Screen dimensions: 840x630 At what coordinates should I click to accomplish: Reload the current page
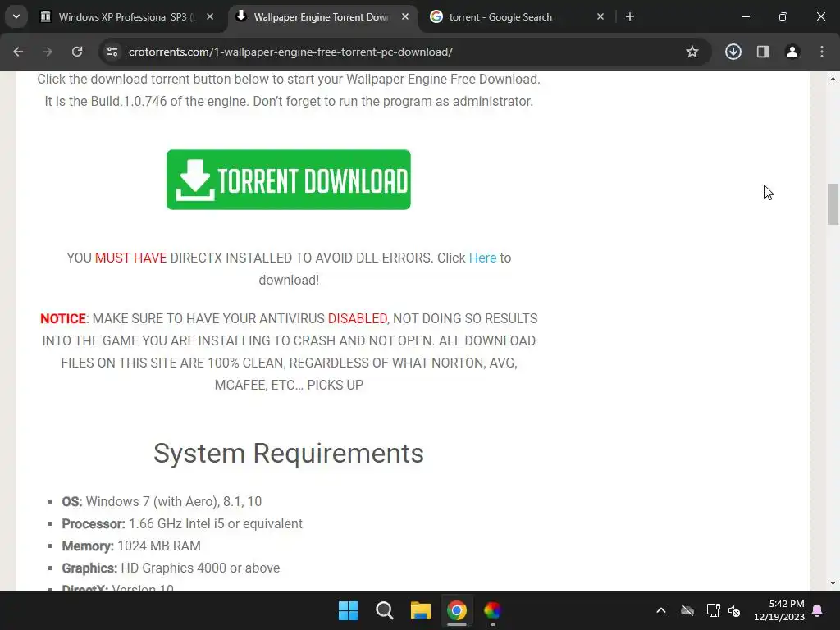(x=77, y=52)
